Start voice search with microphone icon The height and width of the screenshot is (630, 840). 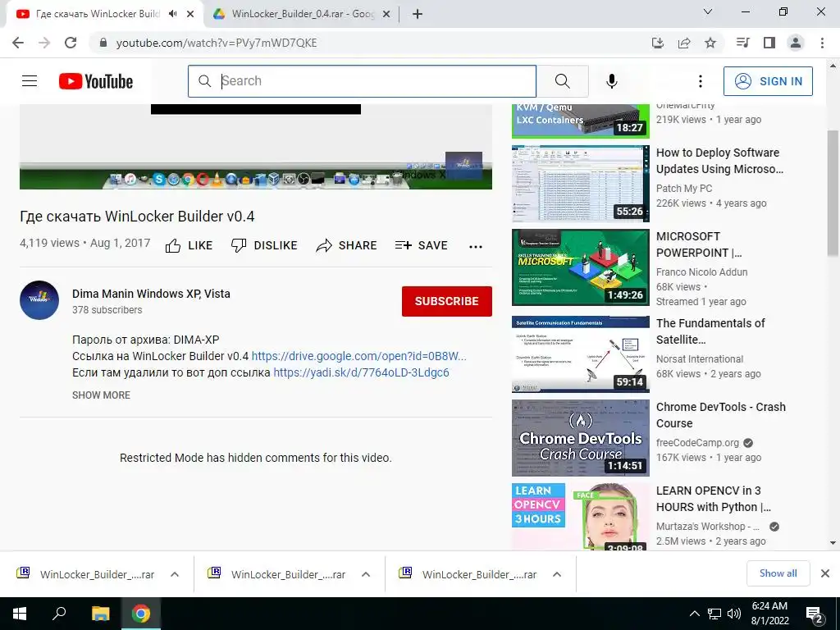coord(611,81)
